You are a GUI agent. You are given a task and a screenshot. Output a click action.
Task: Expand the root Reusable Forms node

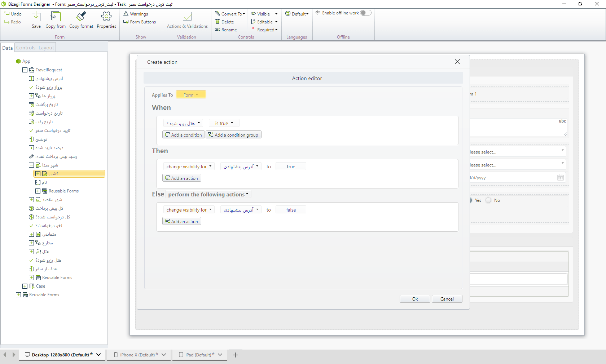tap(18, 295)
